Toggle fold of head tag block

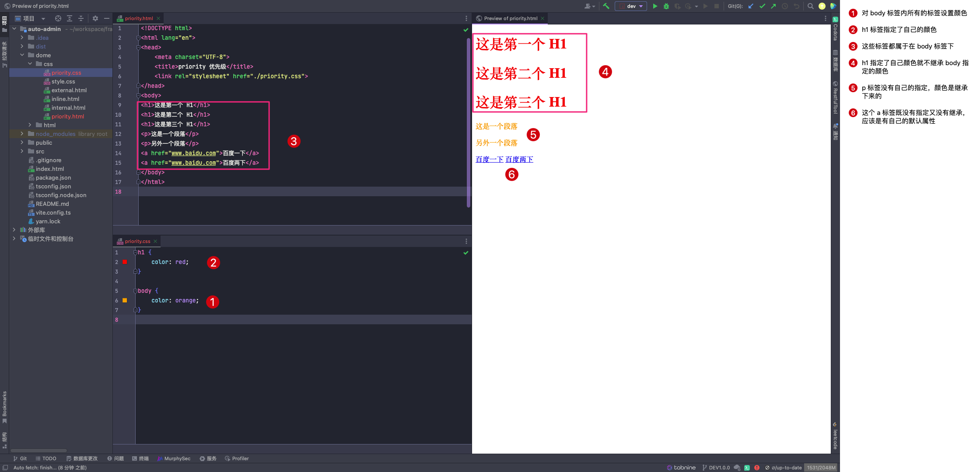tap(138, 47)
